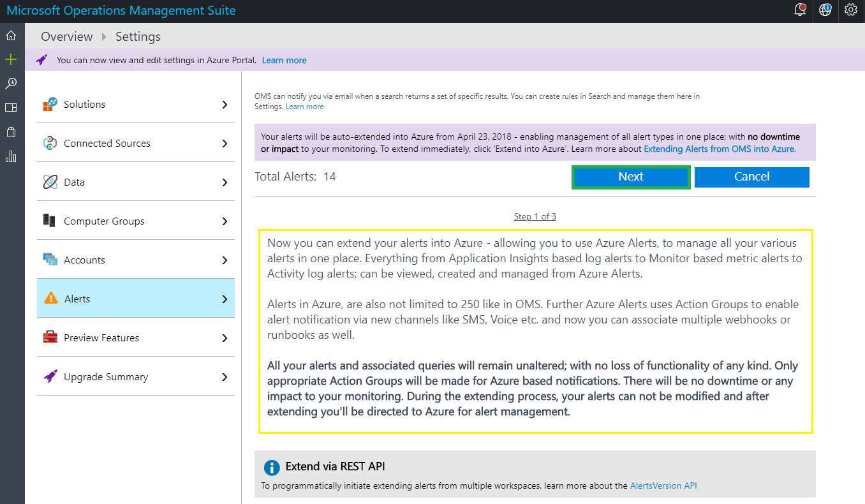Viewport: 865px width, 504px height.
Task: Expand the Connected Sources chevron
Action: [x=225, y=143]
